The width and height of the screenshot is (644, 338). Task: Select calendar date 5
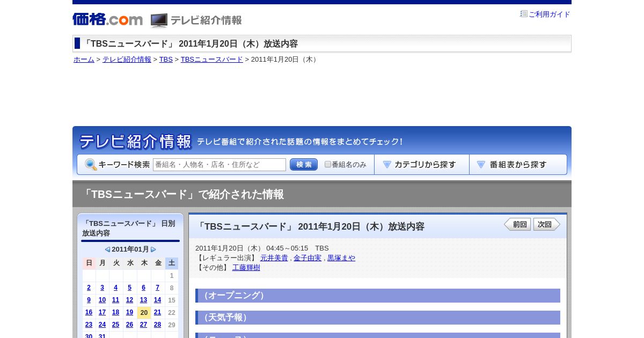click(x=129, y=288)
